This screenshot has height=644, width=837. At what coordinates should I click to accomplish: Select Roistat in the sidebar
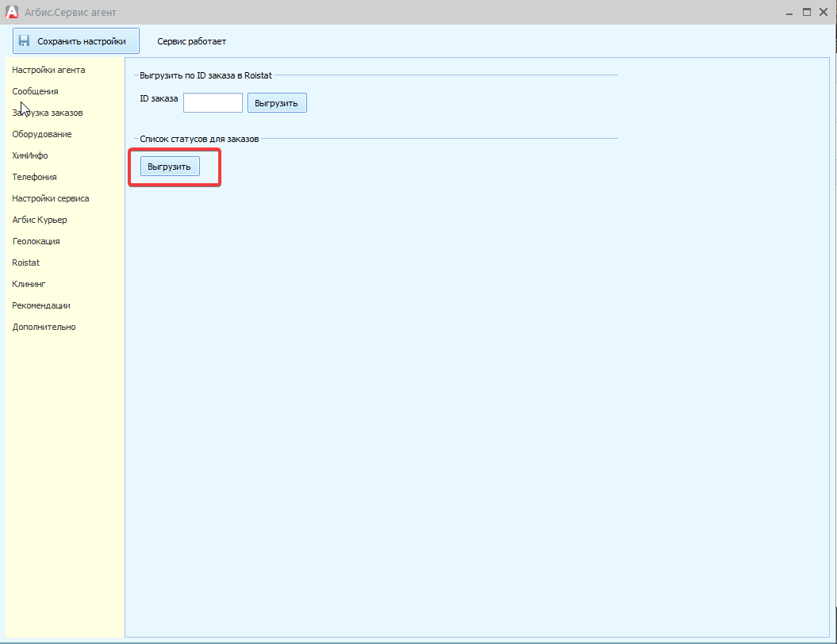pyautogui.click(x=26, y=263)
